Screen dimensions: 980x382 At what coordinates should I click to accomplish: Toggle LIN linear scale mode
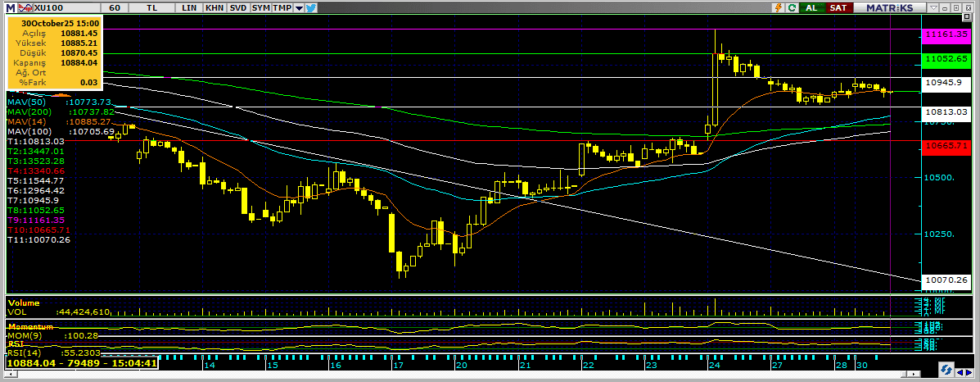pos(189,7)
